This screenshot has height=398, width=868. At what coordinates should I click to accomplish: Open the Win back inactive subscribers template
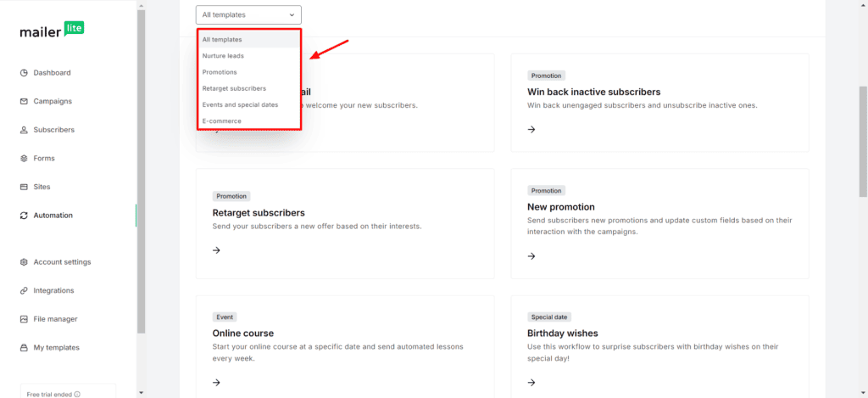[x=594, y=92]
